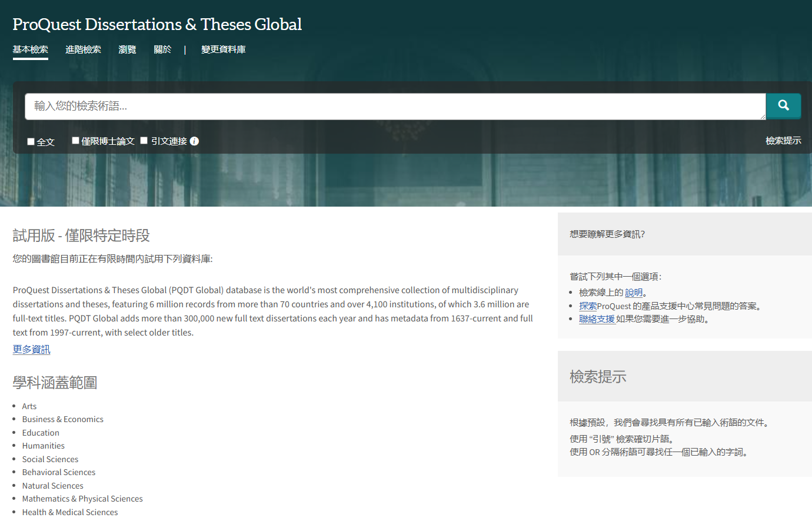812x531 pixels.
Task: Click the Behavioral Sciences subject item
Action: pos(59,472)
